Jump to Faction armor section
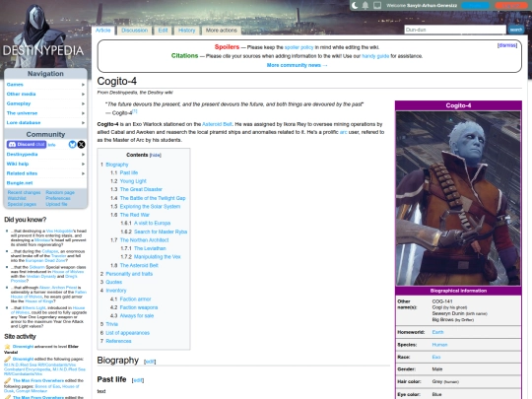Image resolution: width=532 pixels, height=399 pixels. coord(135,299)
